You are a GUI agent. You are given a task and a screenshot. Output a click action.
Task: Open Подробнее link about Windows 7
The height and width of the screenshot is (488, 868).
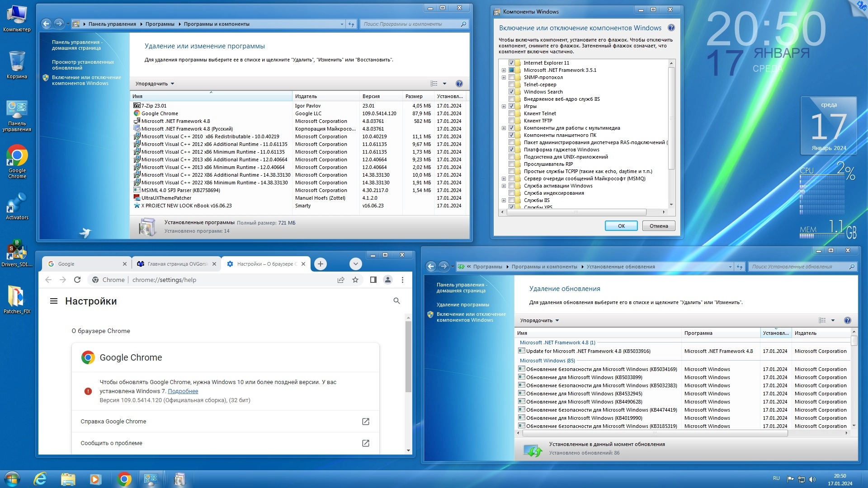(183, 391)
